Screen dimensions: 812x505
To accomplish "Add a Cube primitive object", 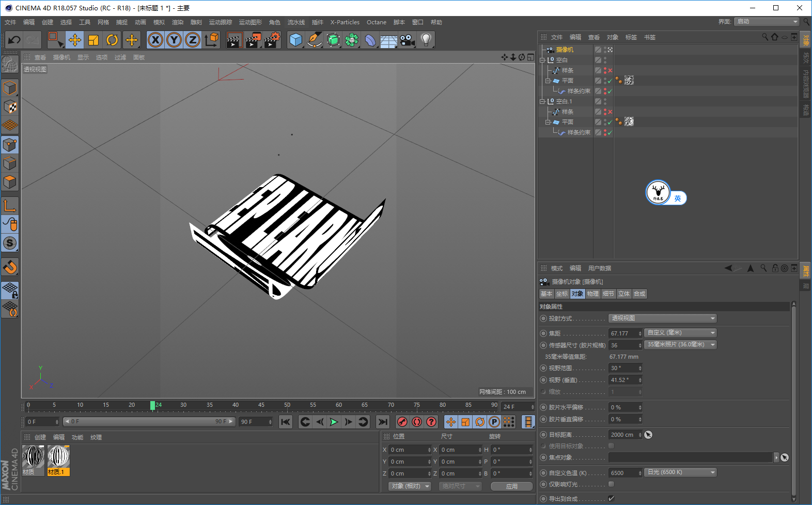I will (x=295, y=40).
